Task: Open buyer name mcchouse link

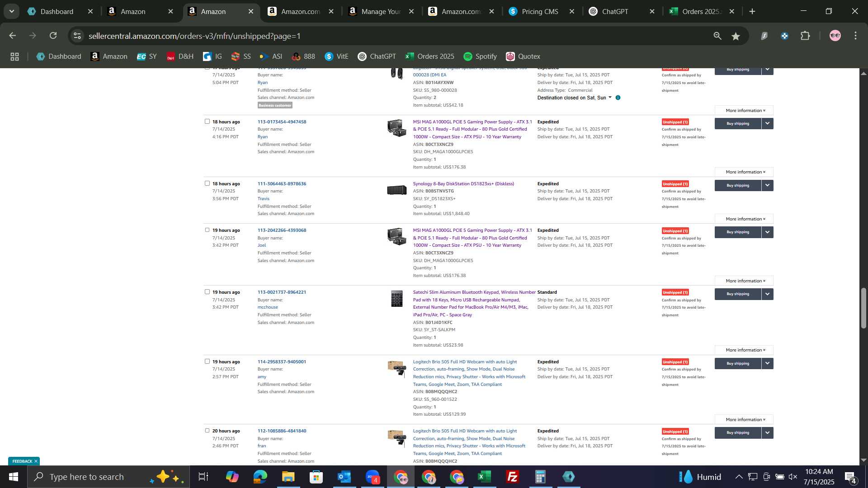Action: tap(268, 307)
